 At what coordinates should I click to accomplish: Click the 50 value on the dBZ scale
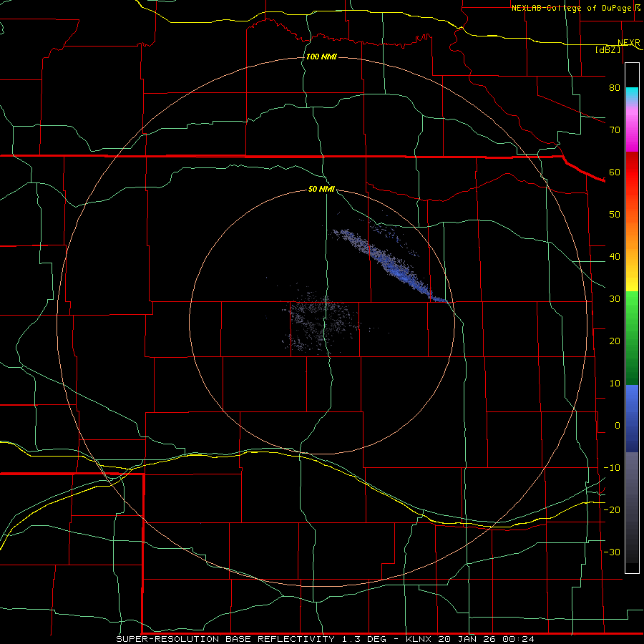[615, 215]
